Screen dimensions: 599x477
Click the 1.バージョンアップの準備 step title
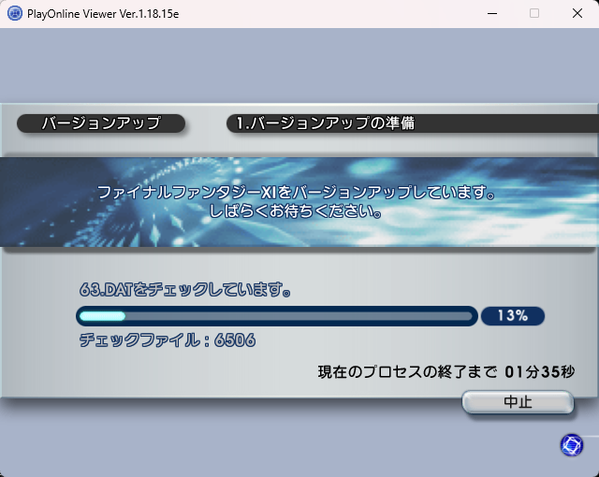coord(325,123)
